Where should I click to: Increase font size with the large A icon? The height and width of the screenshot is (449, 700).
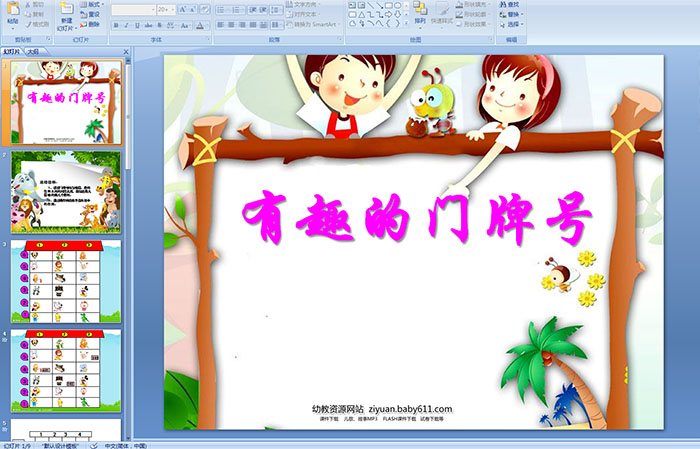[183, 9]
